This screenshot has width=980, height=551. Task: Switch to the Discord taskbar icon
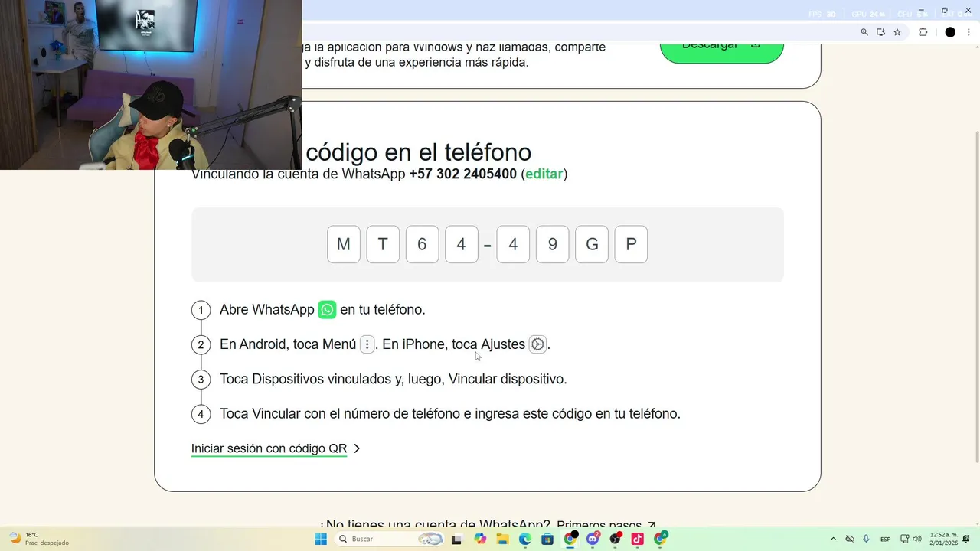pyautogui.click(x=593, y=539)
